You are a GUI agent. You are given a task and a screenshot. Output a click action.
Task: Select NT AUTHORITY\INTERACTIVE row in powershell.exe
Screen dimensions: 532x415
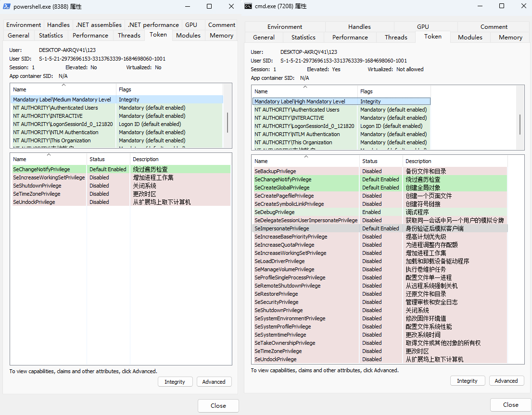tap(117, 116)
